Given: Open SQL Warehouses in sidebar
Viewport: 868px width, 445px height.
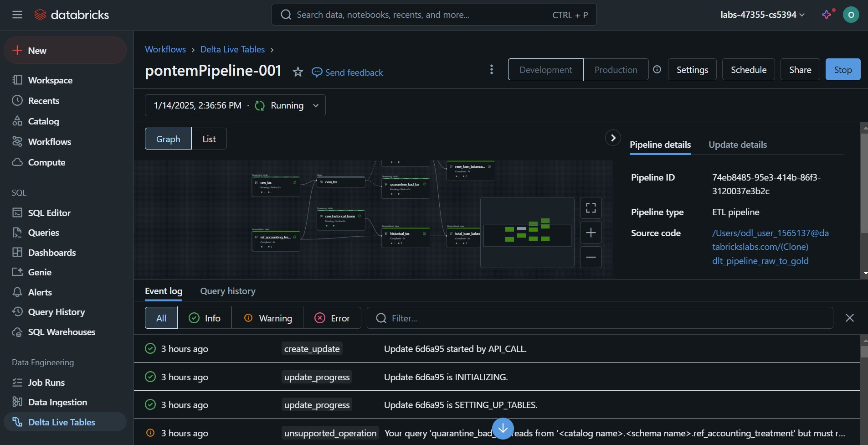Looking at the screenshot, I should click(x=65, y=332).
